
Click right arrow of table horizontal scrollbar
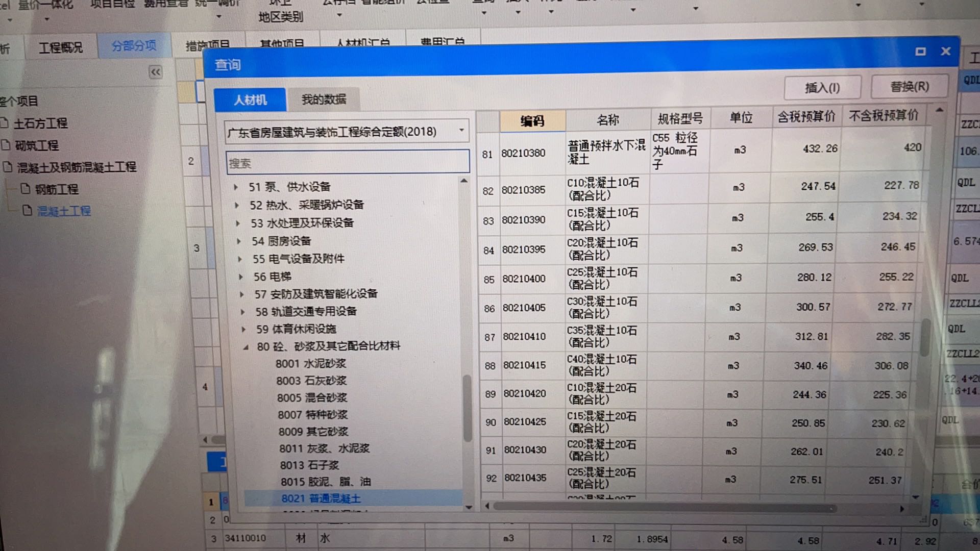pos(902,509)
